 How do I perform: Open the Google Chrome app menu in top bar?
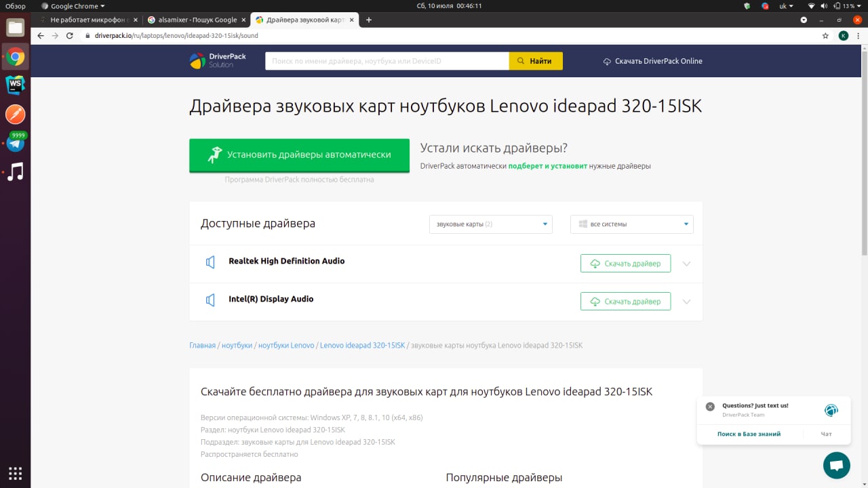(x=73, y=6)
